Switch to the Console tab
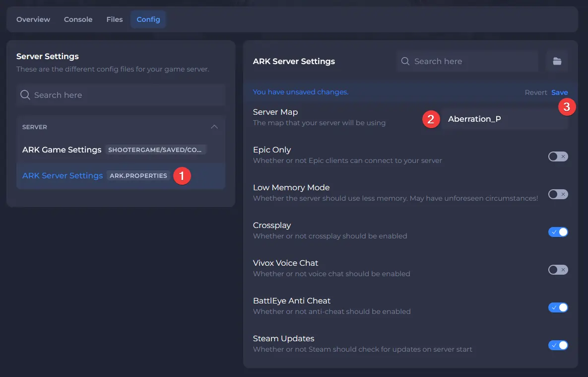The image size is (588, 377). [78, 19]
